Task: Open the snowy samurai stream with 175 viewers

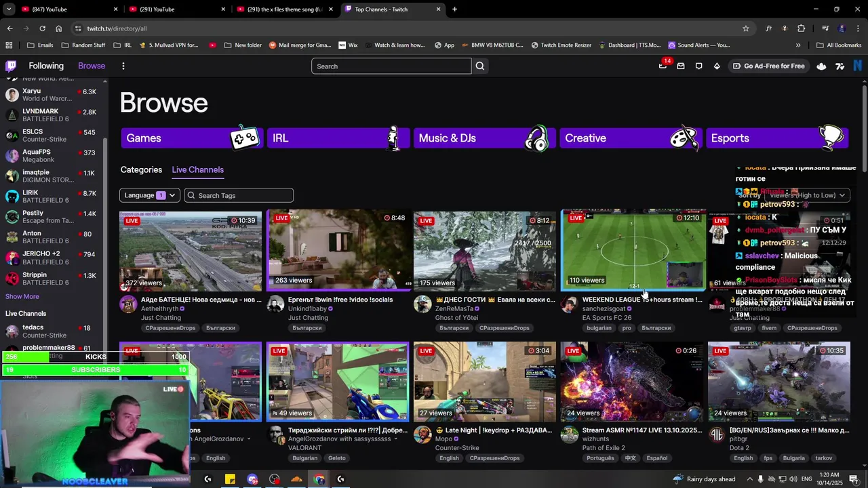Action: click(x=485, y=251)
